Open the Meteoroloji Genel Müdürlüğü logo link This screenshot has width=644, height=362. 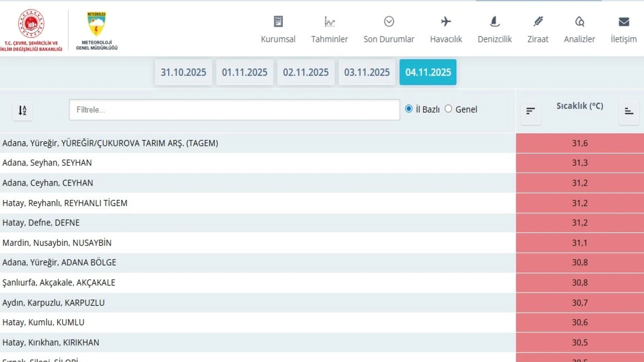point(97,30)
